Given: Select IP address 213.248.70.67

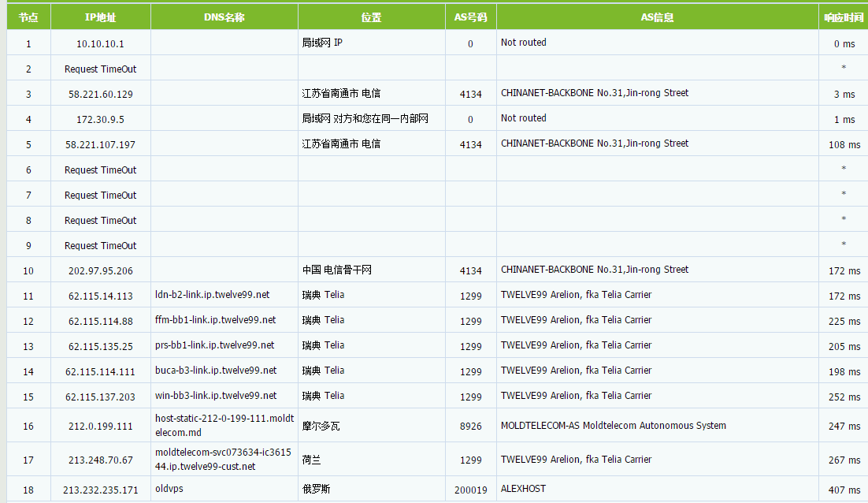Looking at the screenshot, I should pos(100,460).
